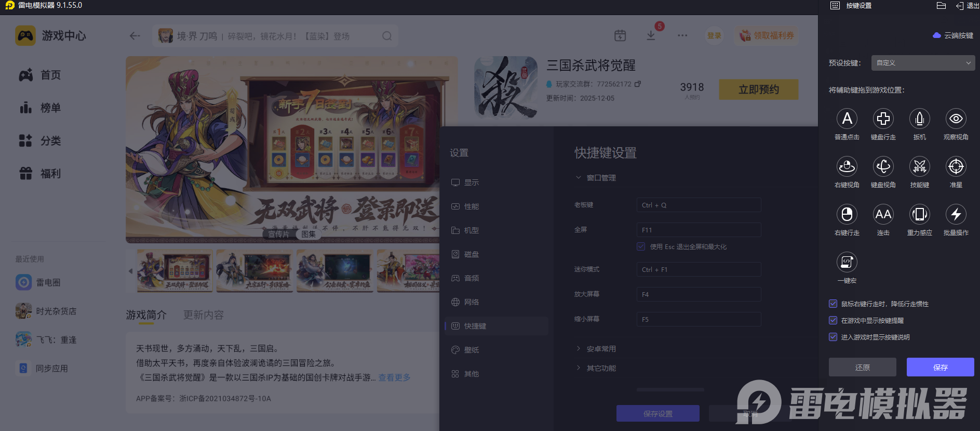
Task: Open the keymap folder icon
Action: tap(941, 6)
